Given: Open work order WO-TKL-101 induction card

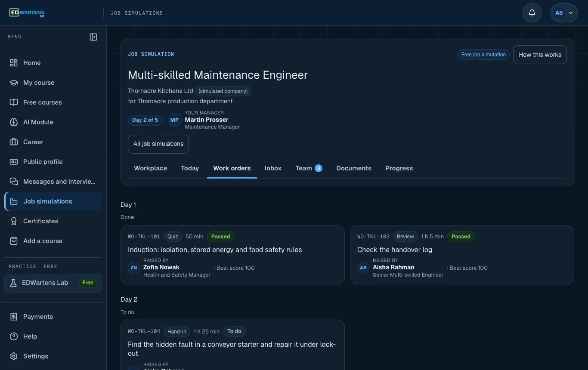Looking at the screenshot, I should click(x=232, y=255).
